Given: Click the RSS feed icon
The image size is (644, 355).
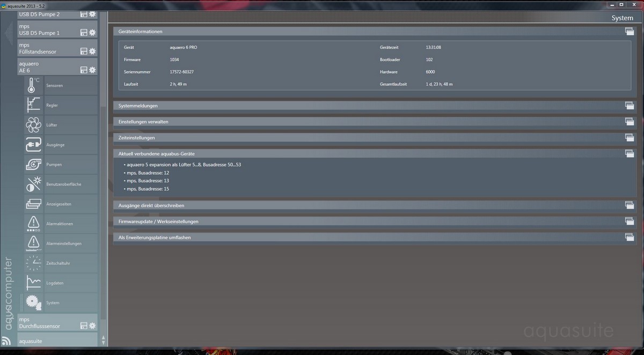Looking at the screenshot, I should [x=6, y=340].
